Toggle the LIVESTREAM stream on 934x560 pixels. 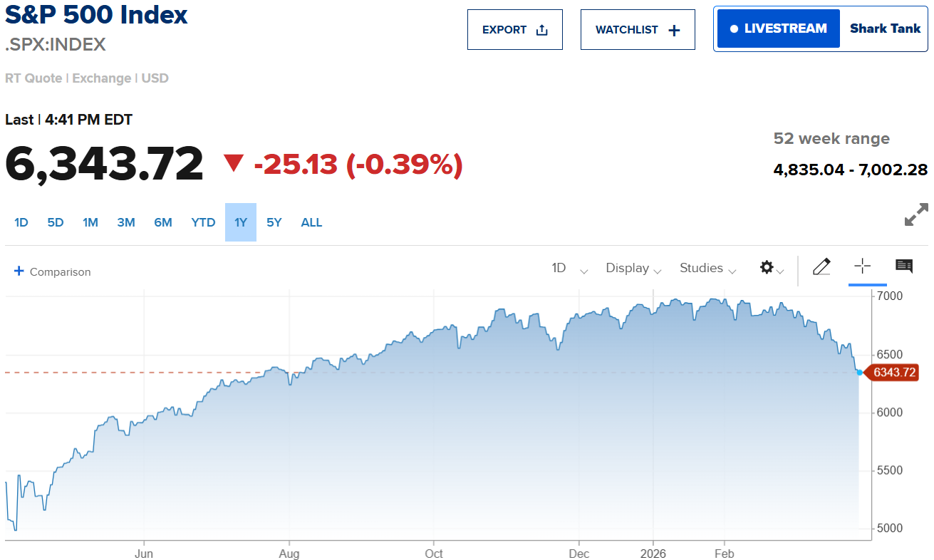tap(777, 28)
